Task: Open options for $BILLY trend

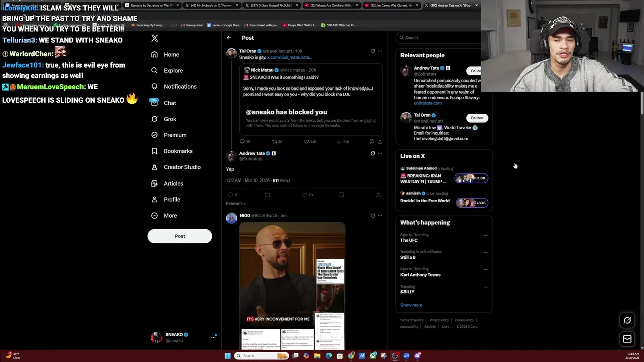Action: coord(485,287)
